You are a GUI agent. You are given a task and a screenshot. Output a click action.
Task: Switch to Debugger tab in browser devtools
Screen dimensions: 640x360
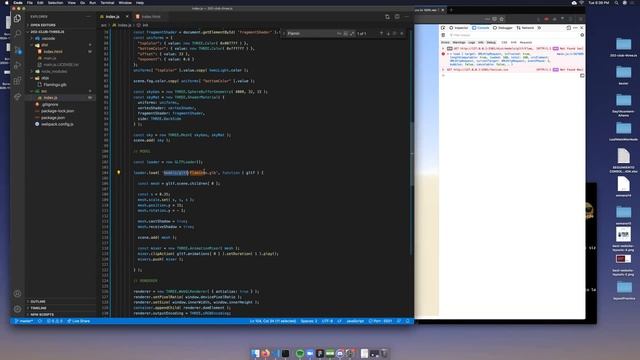[503, 28]
